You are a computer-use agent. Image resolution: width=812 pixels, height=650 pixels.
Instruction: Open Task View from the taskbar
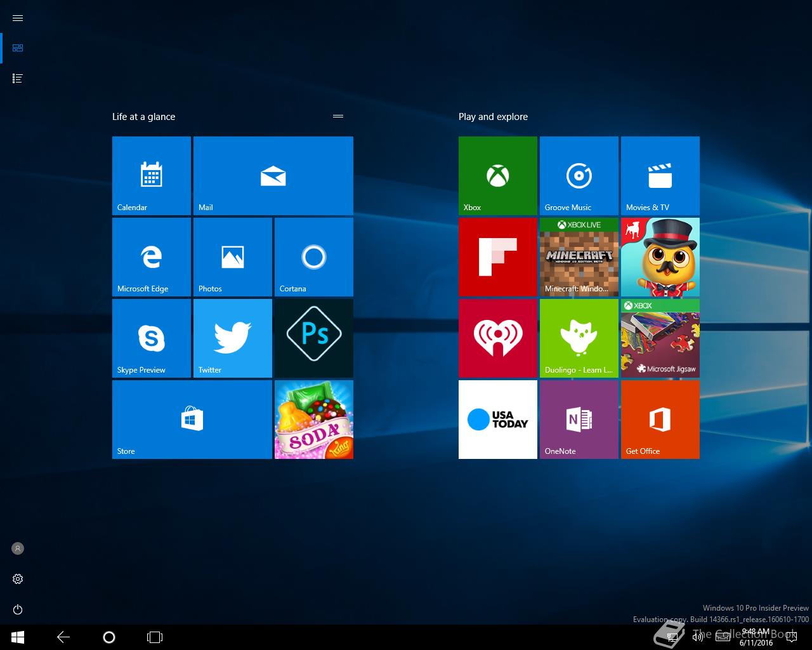(x=155, y=637)
